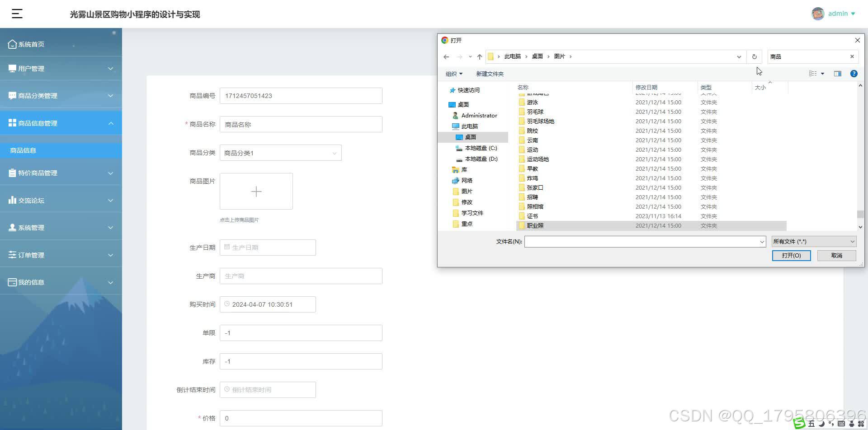The width and height of the screenshot is (868, 430).
Task: Click the 商品编号 input field
Action: click(301, 96)
